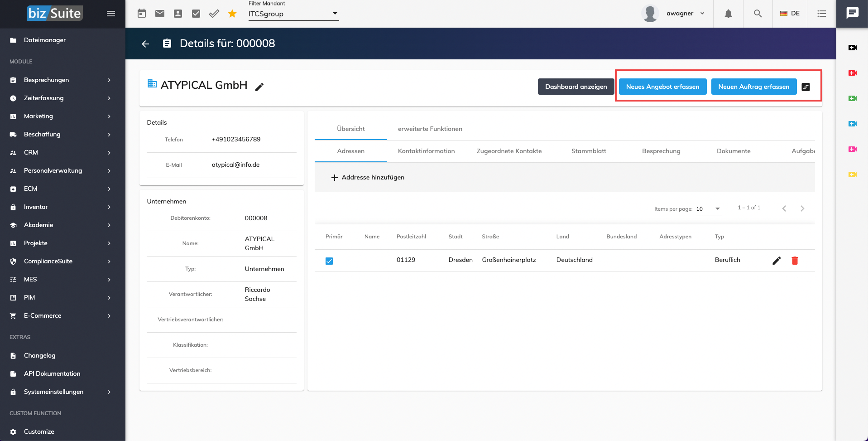Open the Kontaktinformation tab
Viewport: 868px width, 441px height.
tap(427, 151)
